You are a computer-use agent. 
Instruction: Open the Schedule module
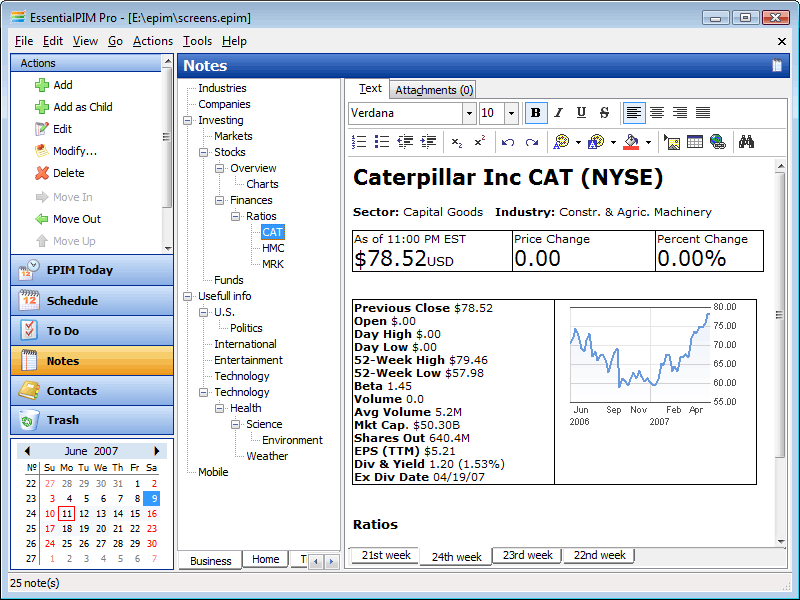[x=72, y=301]
